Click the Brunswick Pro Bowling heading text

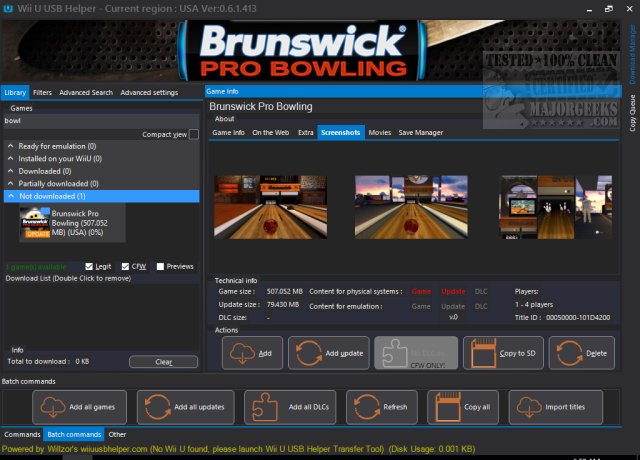[x=261, y=107]
